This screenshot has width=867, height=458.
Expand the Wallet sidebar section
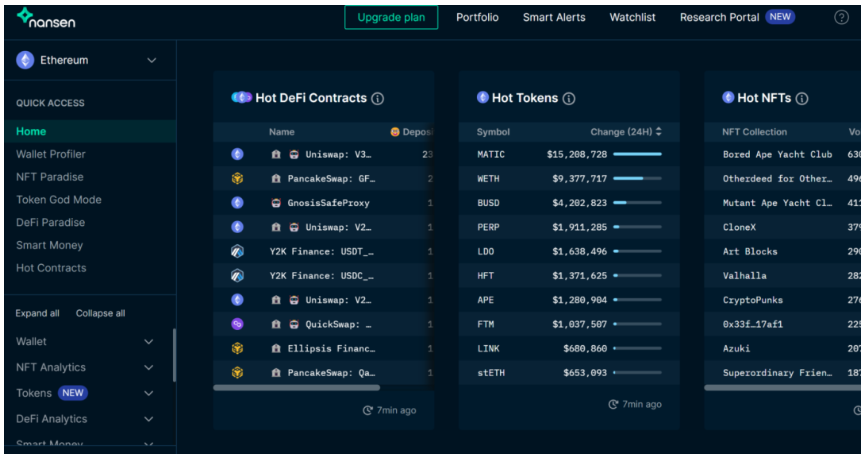tap(149, 342)
